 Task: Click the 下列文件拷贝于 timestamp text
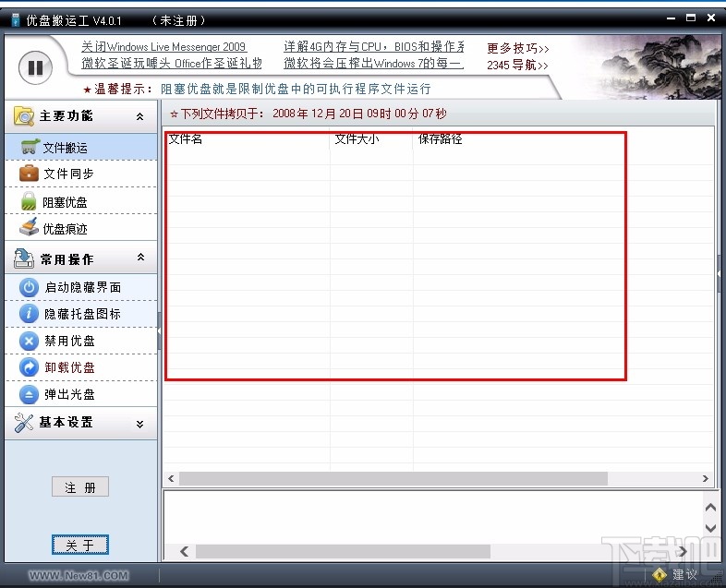tap(309, 114)
